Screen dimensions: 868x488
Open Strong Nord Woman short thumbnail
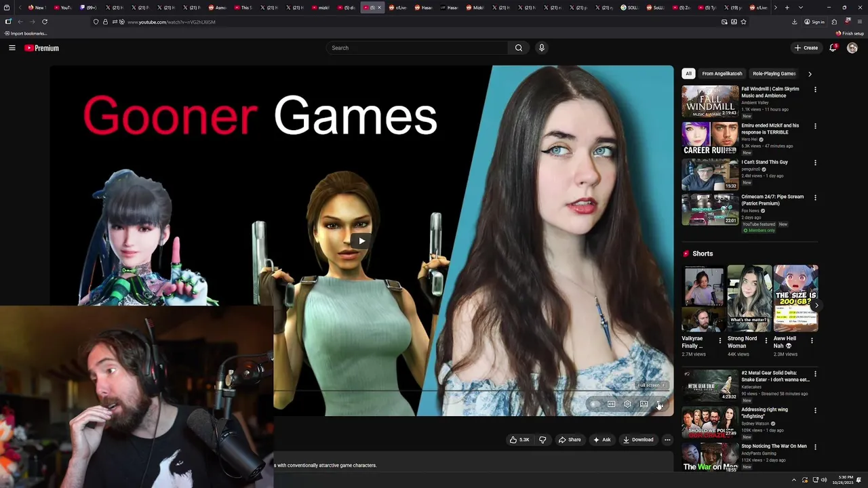tap(749, 298)
